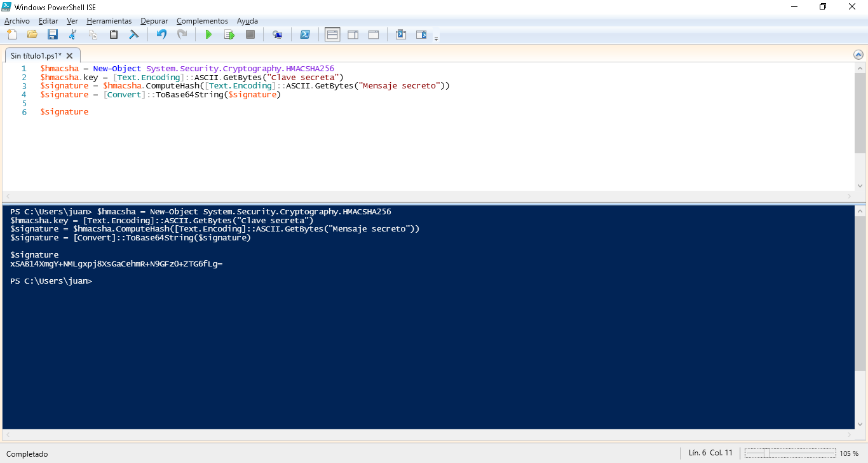This screenshot has width=868, height=463.
Task: Click script pane horizontal scroll left arrow
Action: [8, 197]
